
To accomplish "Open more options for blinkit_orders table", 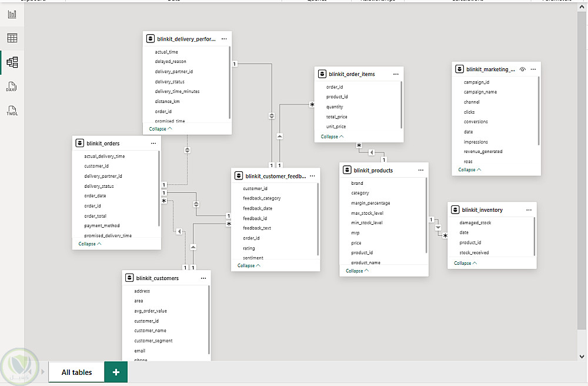I will [x=153, y=143].
